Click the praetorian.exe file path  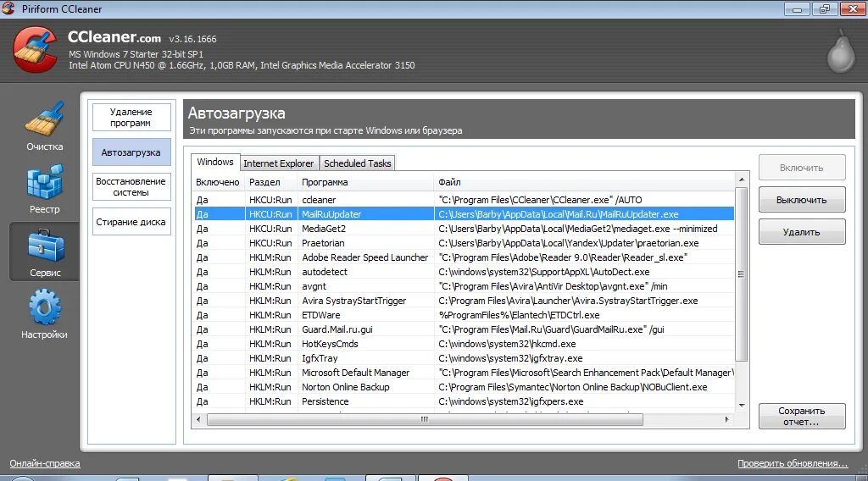pos(569,243)
